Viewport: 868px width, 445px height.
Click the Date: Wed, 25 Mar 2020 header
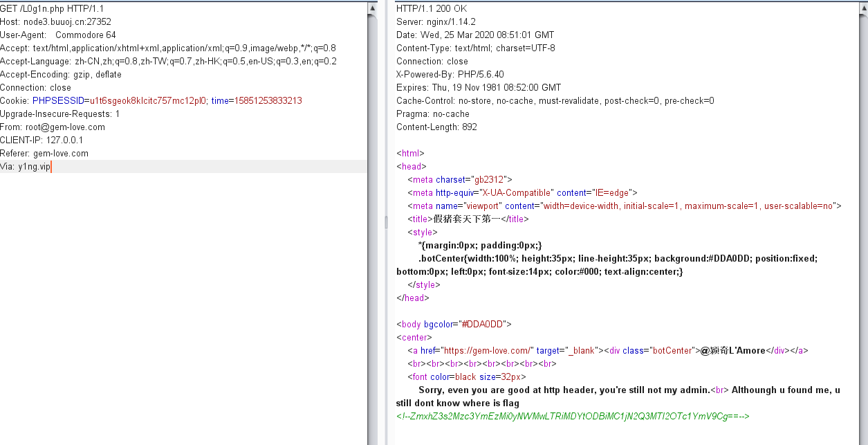(x=475, y=35)
